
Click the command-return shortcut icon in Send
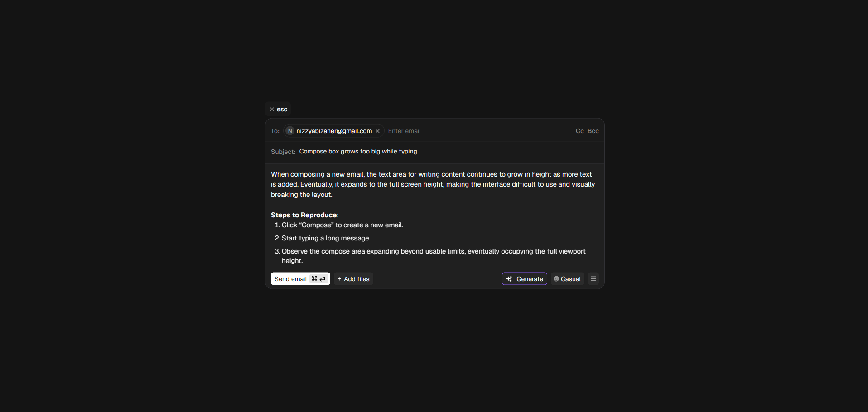click(x=318, y=279)
